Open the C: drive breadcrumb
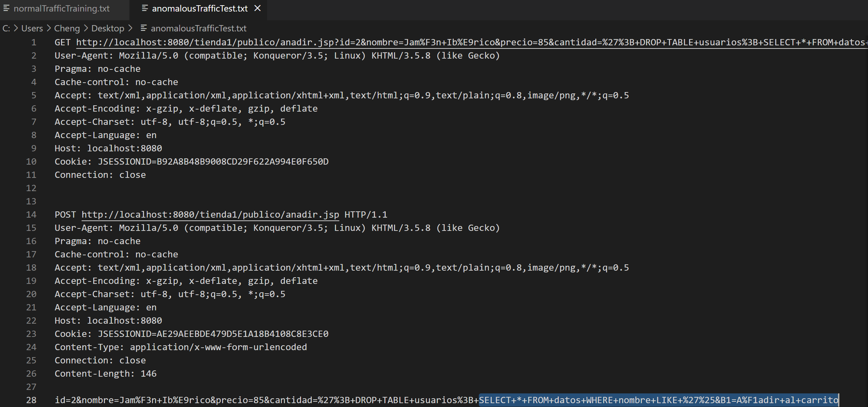 (x=6, y=28)
